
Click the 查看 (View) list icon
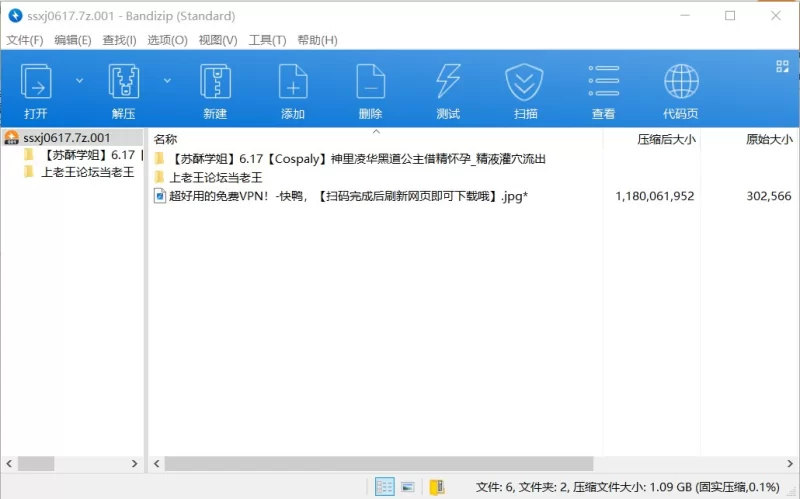coord(604,81)
